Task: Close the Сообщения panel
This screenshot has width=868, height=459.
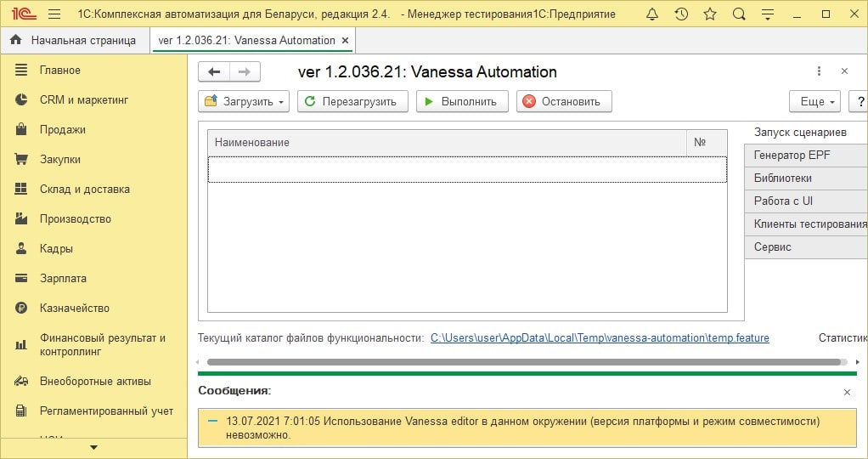Action: [x=847, y=392]
